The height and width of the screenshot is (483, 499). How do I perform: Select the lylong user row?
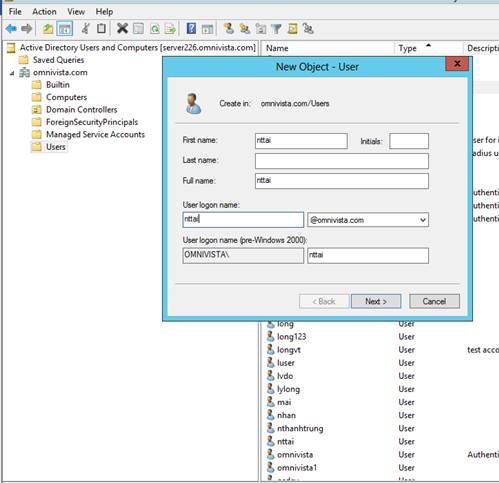[x=288, y=389]
